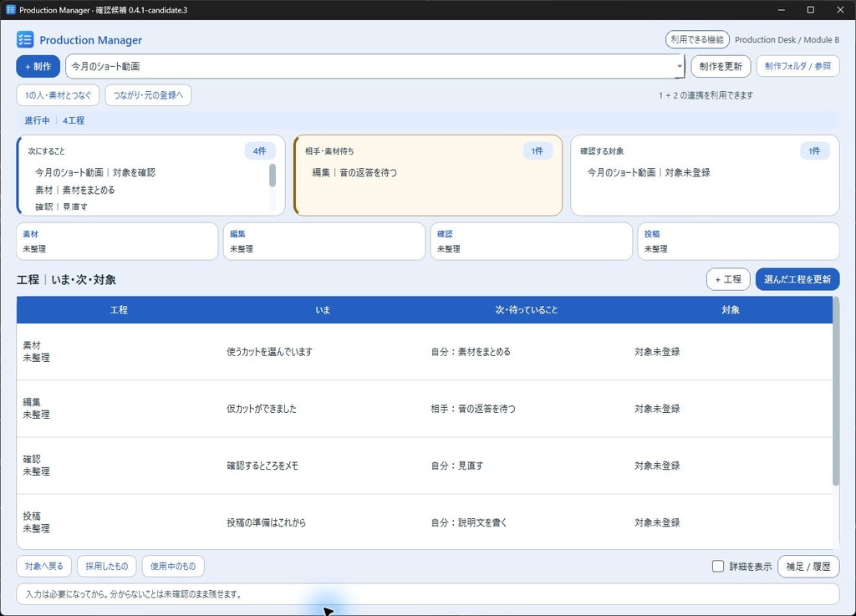Click the 次にすること list scrollbar
The width and height of the screenshot is (856, 616).
273,176
